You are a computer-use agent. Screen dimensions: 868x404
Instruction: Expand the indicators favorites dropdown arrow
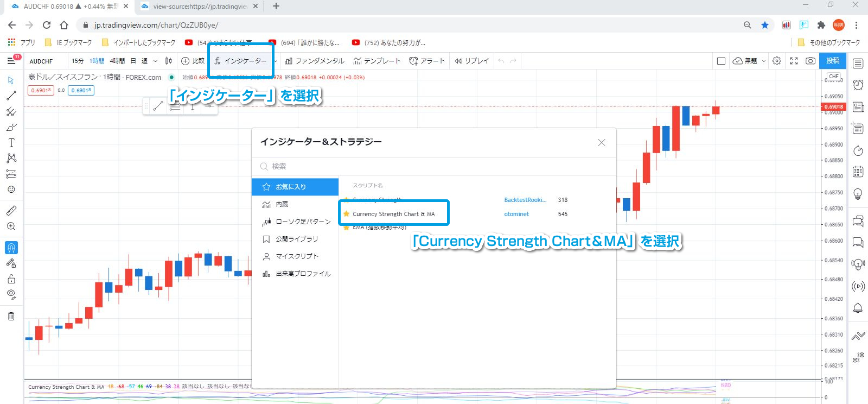(276, 61)
